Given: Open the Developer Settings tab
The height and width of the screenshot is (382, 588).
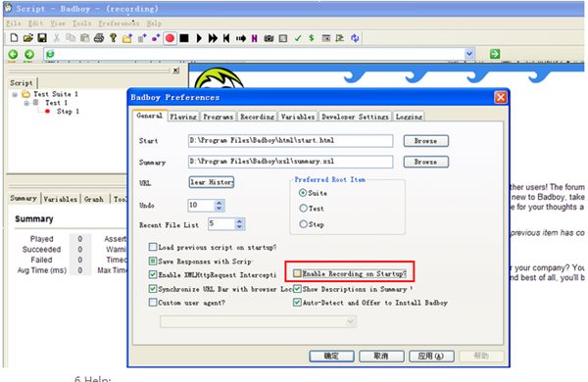Looking at the screenshot, I should pyautogui.click(x=355, y=117).
